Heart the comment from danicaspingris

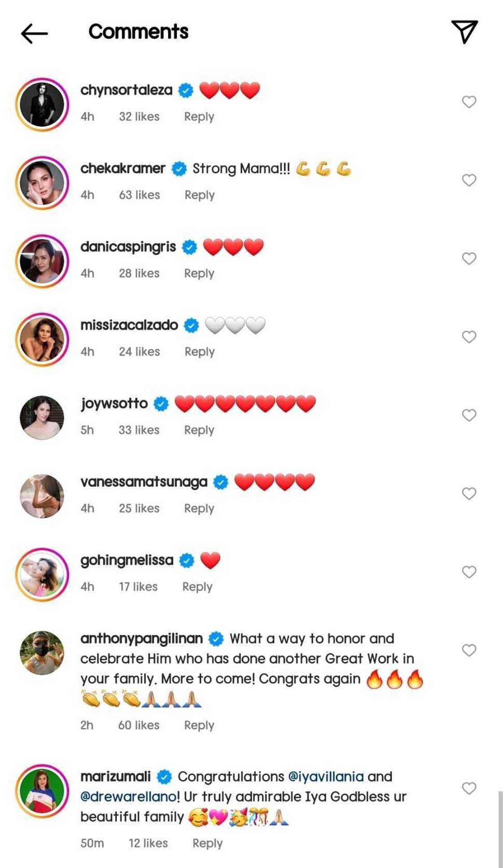pyautogui.click(x=469, y=258)
